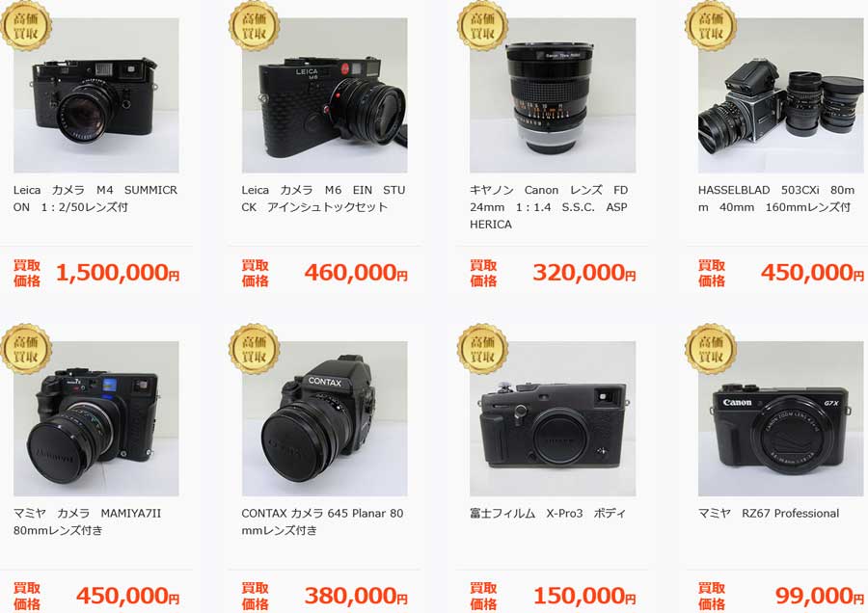Select the CONTAX 645 Planar title text
Viewport: 868px width, 613px height.
pos(322,521)
